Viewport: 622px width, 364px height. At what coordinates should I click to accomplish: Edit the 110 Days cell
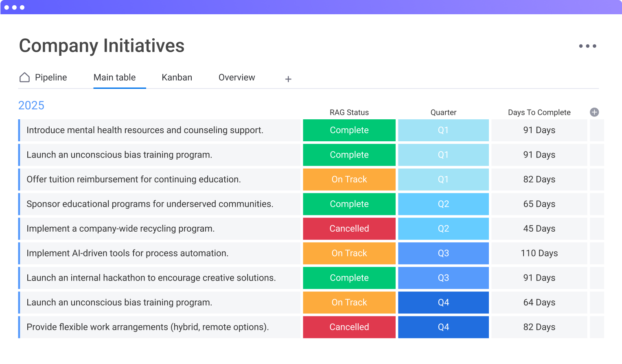tap(539, 253)
